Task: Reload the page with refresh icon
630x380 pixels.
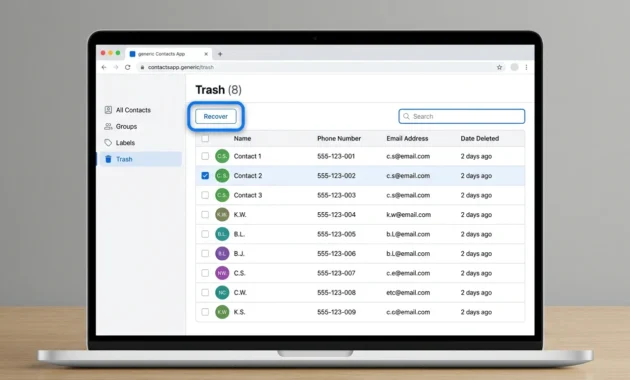Action: point(128,67)
